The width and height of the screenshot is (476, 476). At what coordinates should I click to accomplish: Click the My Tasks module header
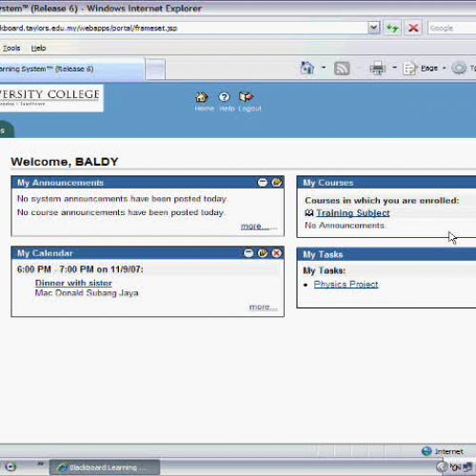(387, 254)
